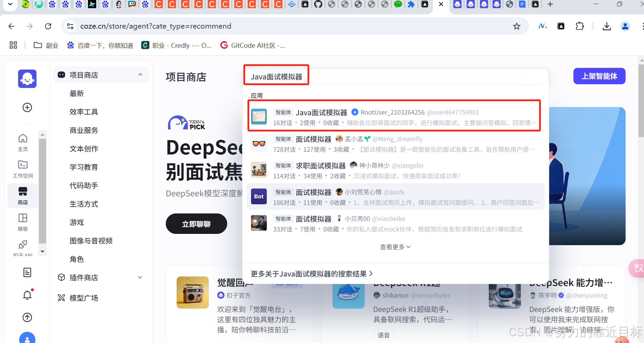Click the bookmark star in address bar

[x=517, y=26]
